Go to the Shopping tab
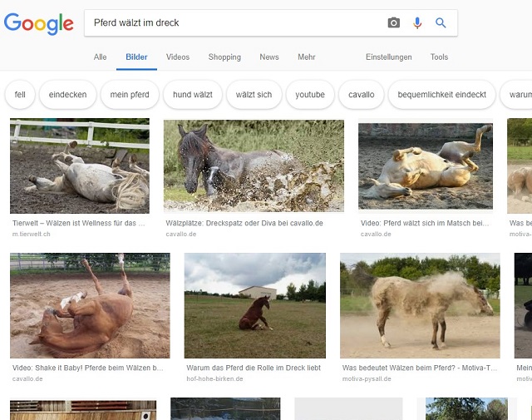Image resolution: width=532 pixels, height=420 pixels. (x=224, y=57)
